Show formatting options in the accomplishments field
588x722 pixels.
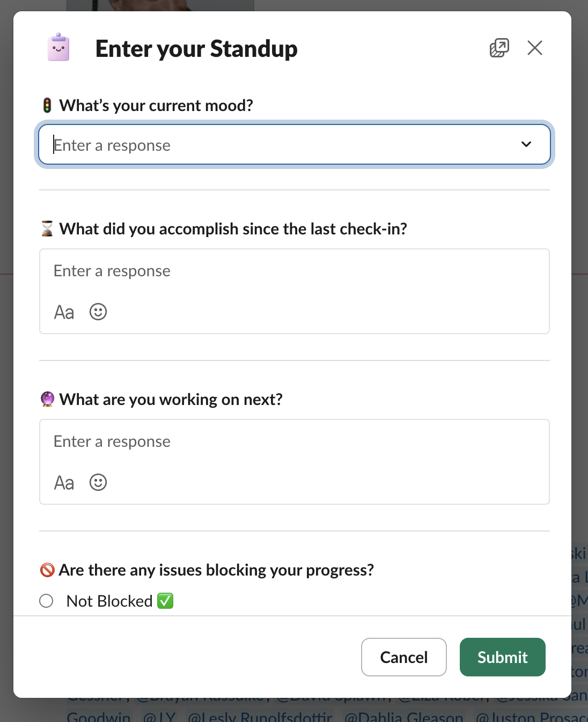[x=64, y=312]
